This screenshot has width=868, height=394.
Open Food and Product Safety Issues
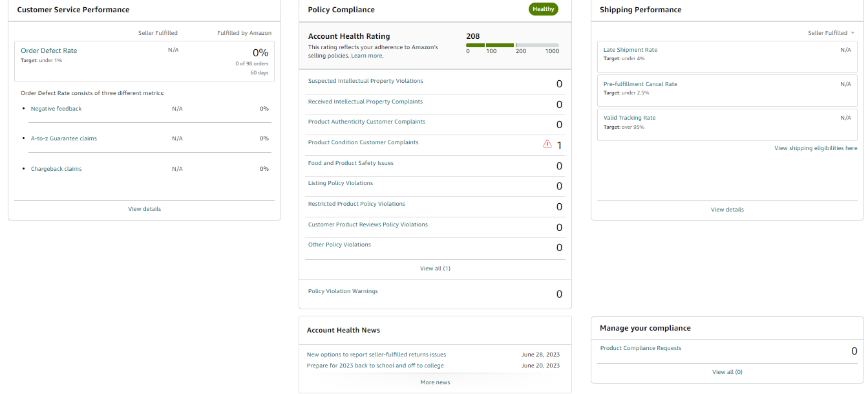[351, 163]
